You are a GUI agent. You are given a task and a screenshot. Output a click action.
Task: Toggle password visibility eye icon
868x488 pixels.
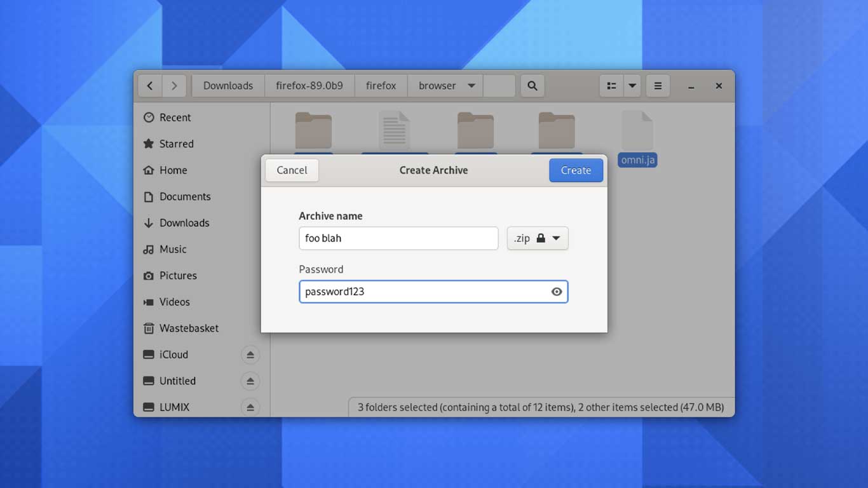coord(557,292)
